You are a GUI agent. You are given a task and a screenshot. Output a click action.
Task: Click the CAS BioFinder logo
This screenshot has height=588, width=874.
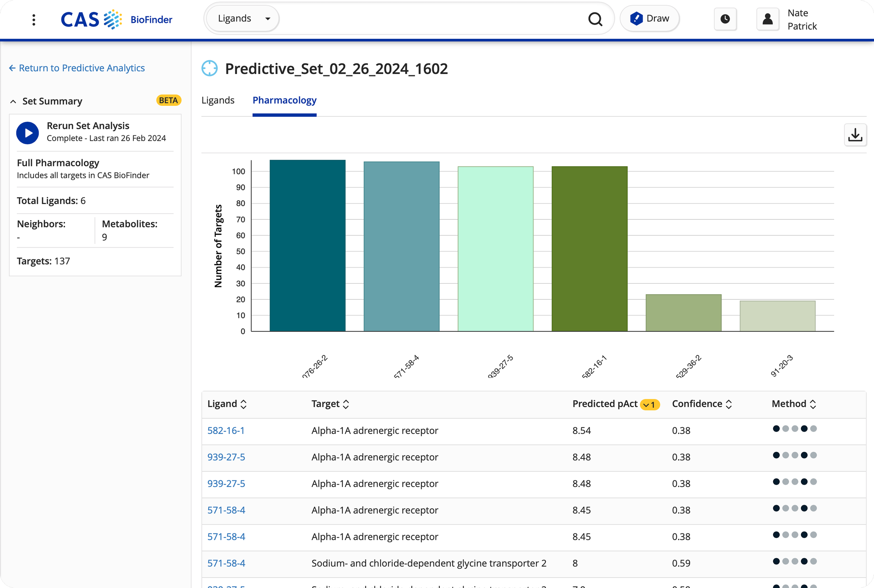pos(117,19)
